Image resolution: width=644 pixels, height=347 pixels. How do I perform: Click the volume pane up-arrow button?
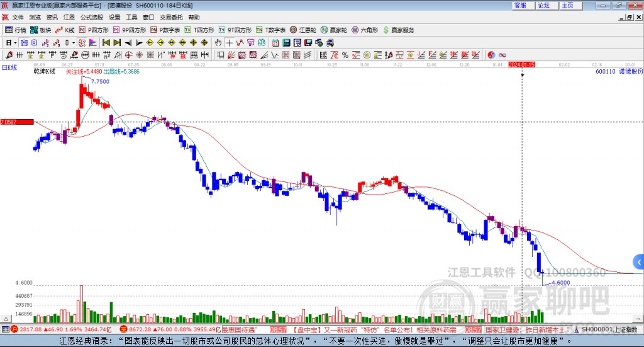tap(6, 319)
